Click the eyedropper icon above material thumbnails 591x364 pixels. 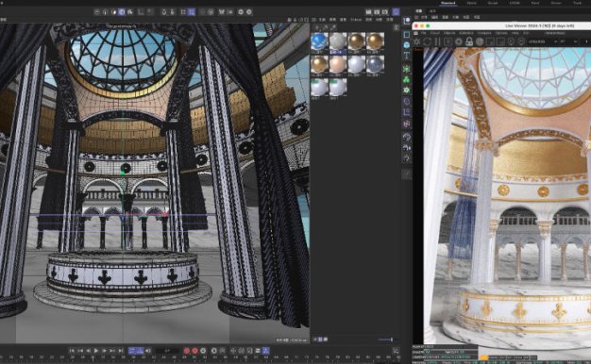point(333,27)
